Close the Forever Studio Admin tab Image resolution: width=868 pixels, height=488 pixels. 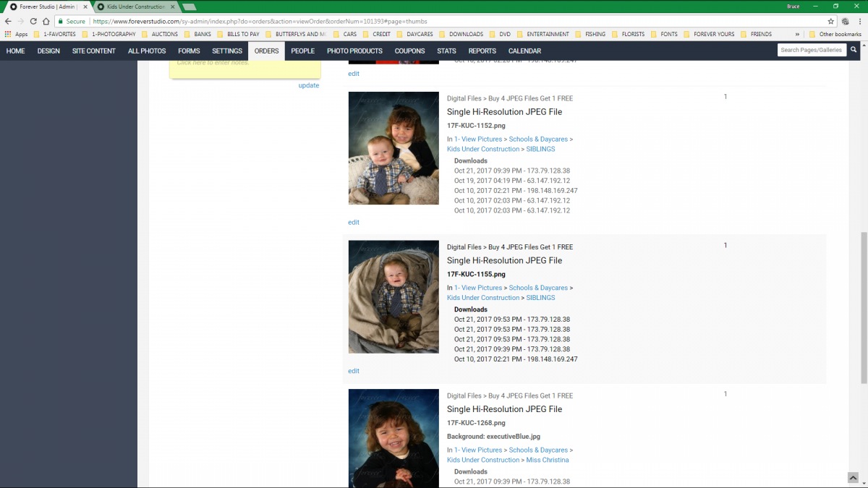point(86,7)
